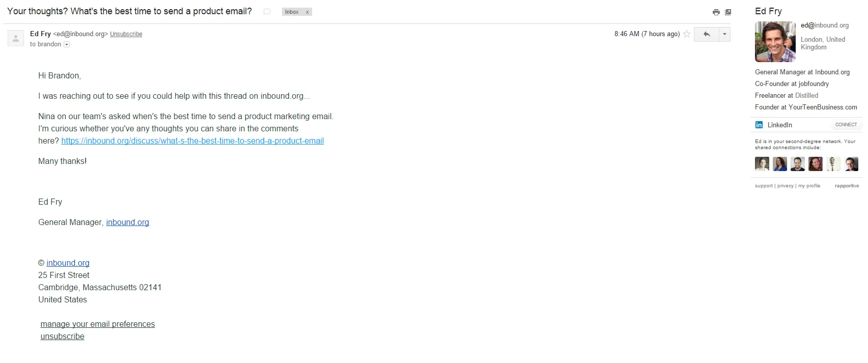Open Rapportive support link
Viewport: 868px width, 363px height.
pos(764,186)
